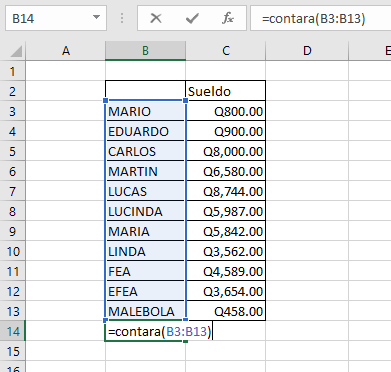Click the salary cell Q4,589.00

point(226,271)
